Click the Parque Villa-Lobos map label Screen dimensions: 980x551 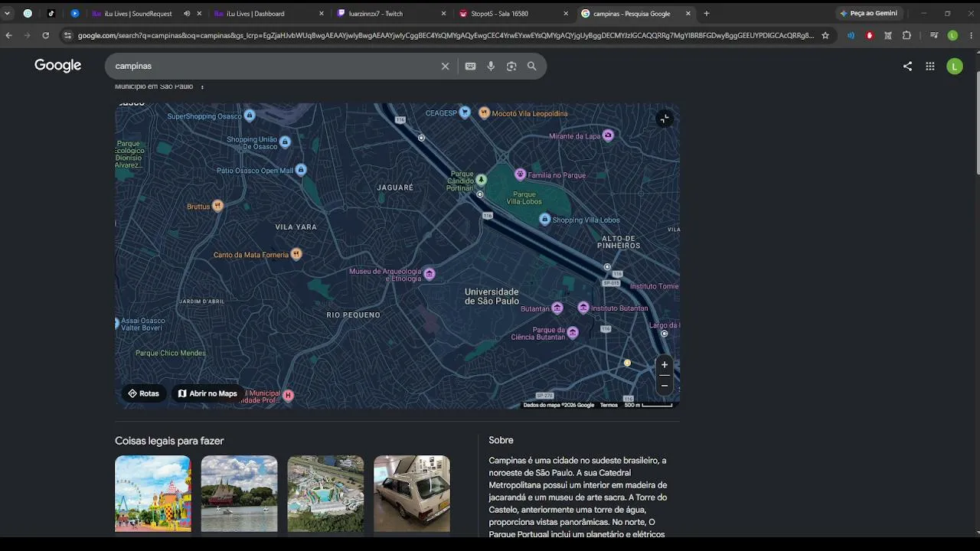(x=524, y=197)
